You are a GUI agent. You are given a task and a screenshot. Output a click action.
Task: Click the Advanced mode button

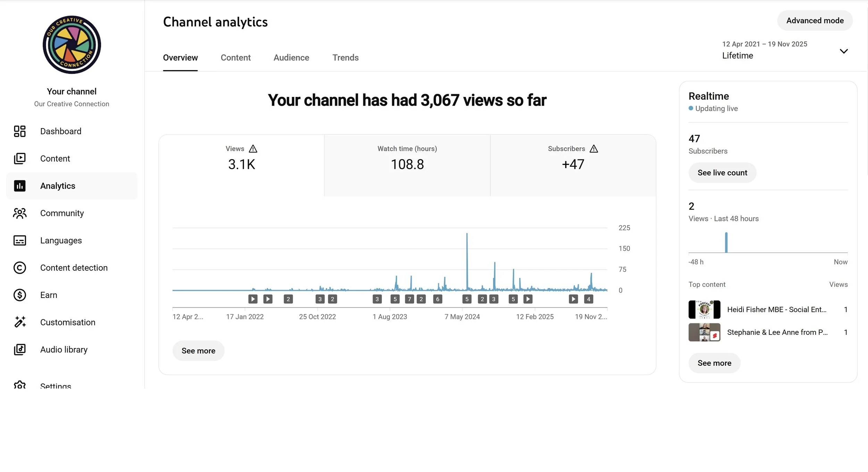[815, 20]
